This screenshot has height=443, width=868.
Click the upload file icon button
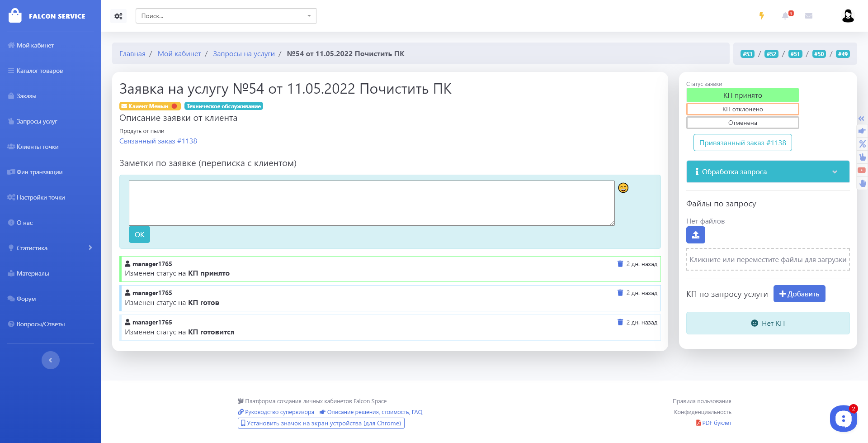click(695, 235)
